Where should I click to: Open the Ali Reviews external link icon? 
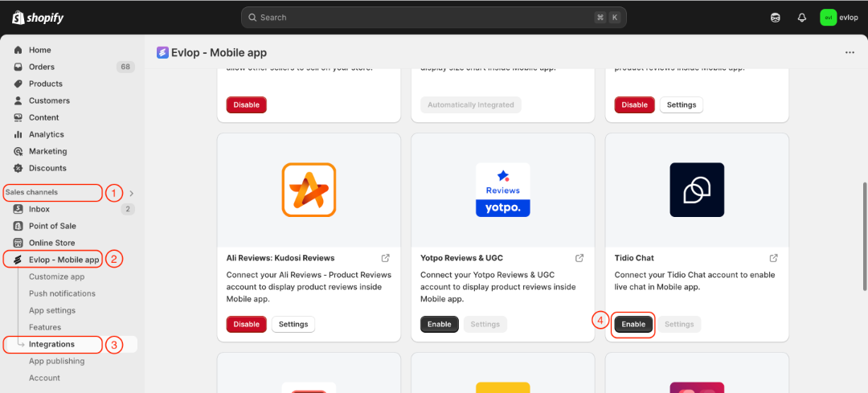pyautogui.click(x=386, y=258)
